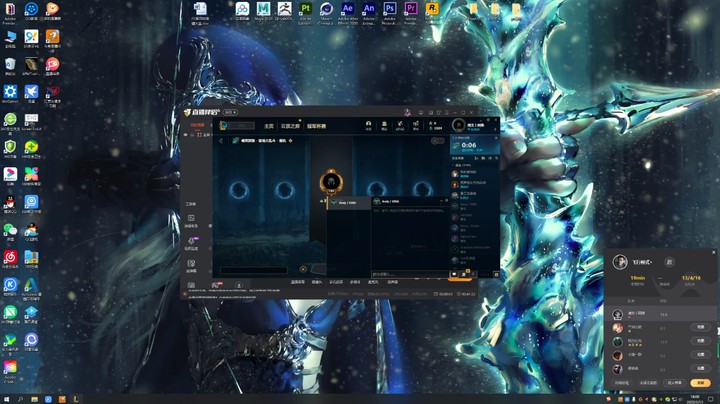720x404 pixels.
Task: Launch the Adobe Premiere Pr shortcut
Action: point(411,9)
